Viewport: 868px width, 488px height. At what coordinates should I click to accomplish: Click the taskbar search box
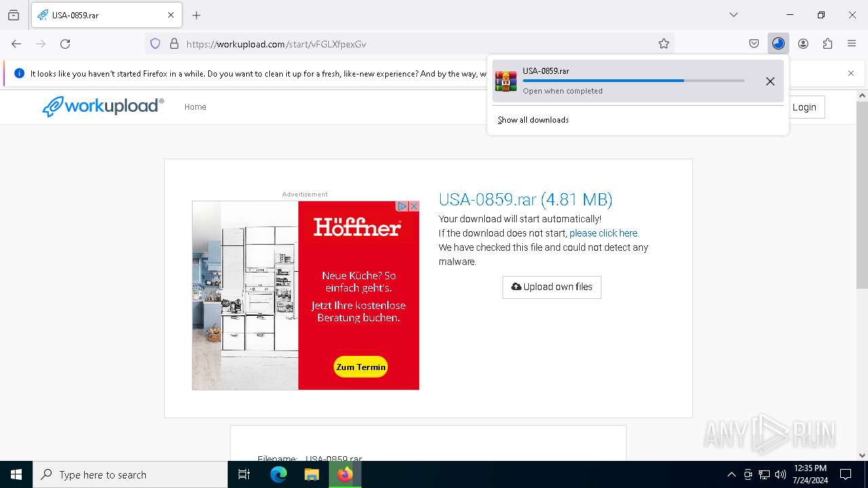coord(130,474)
